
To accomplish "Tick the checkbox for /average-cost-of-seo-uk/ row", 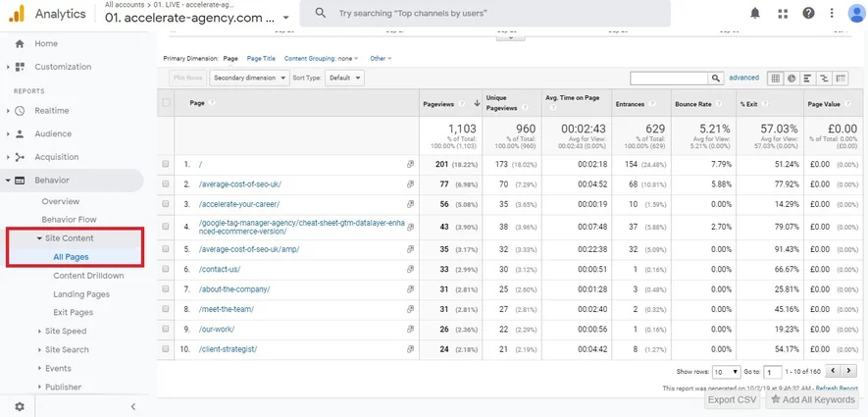I will 166,183.
